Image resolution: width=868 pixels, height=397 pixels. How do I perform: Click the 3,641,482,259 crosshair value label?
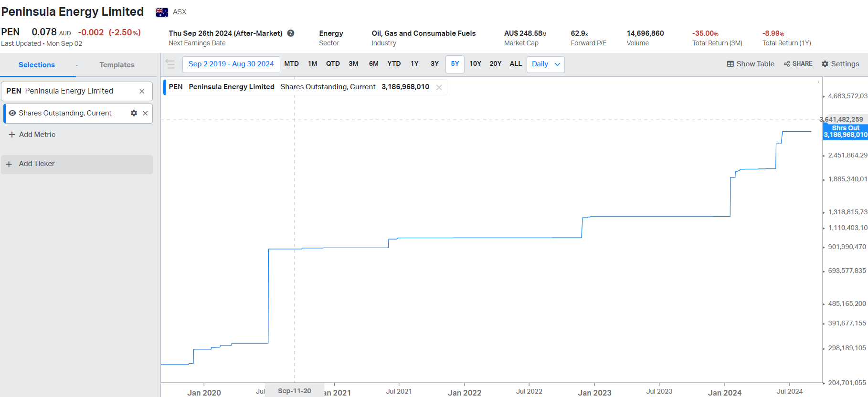(841, 119)
